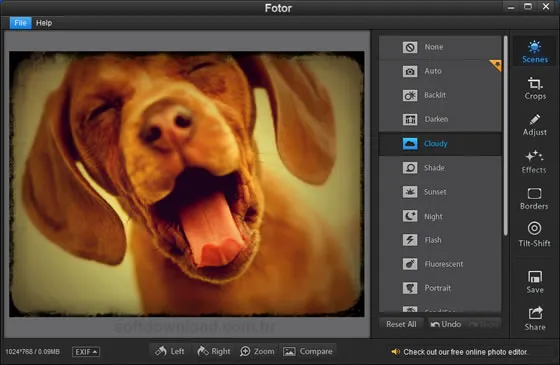Image resolution: width=560 pixels, height=365 pixels.
Task: Choose the Sunset scene icon
Action: (x=410, y=192)
